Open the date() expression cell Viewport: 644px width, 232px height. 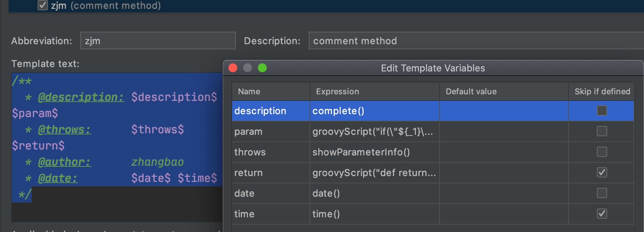tap(374, 193)
